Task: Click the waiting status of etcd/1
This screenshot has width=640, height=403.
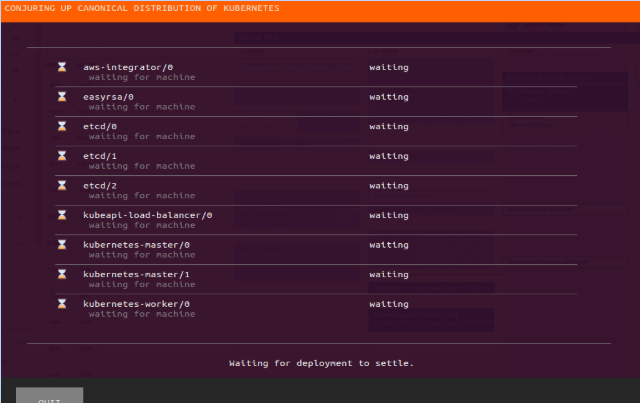Action: click(389, 156)
